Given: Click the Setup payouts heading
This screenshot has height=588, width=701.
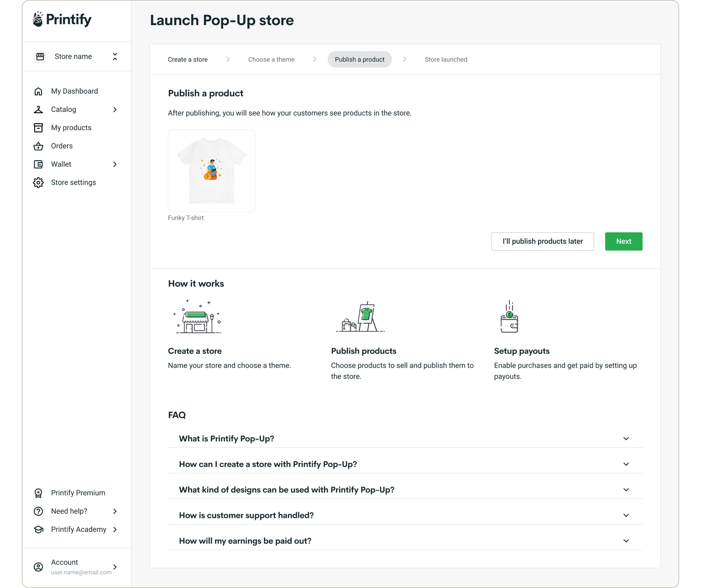Looking at the screenshot, I should pyautogui.click(x=522, y=351).
